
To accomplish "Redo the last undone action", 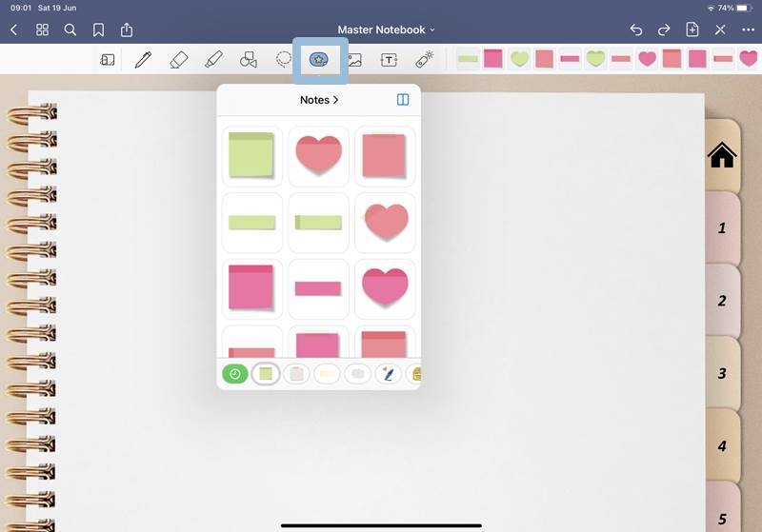I will click(664, 30).
